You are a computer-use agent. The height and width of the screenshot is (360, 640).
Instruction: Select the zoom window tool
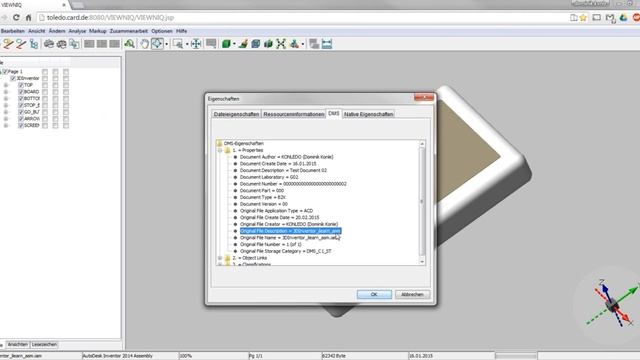178,44
